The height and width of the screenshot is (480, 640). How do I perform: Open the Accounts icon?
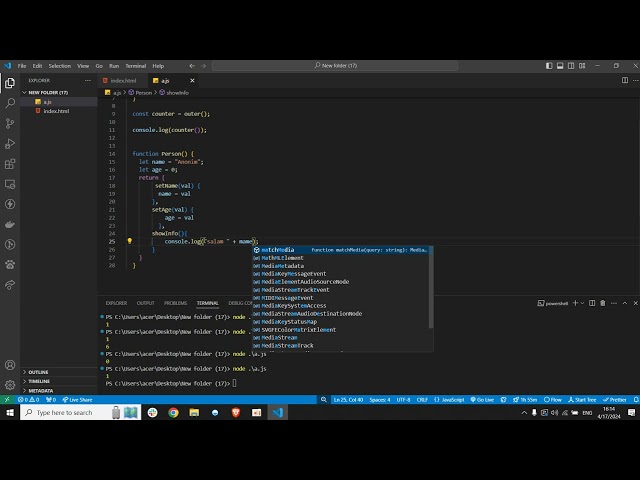click(x=10, y=365)
